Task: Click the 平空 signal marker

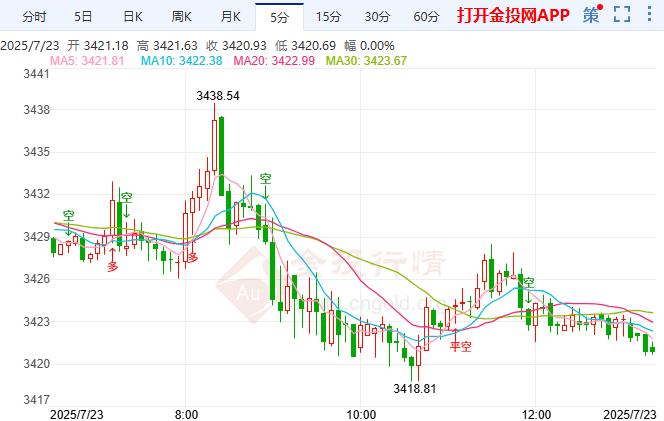Action: [x=460, y=346]
